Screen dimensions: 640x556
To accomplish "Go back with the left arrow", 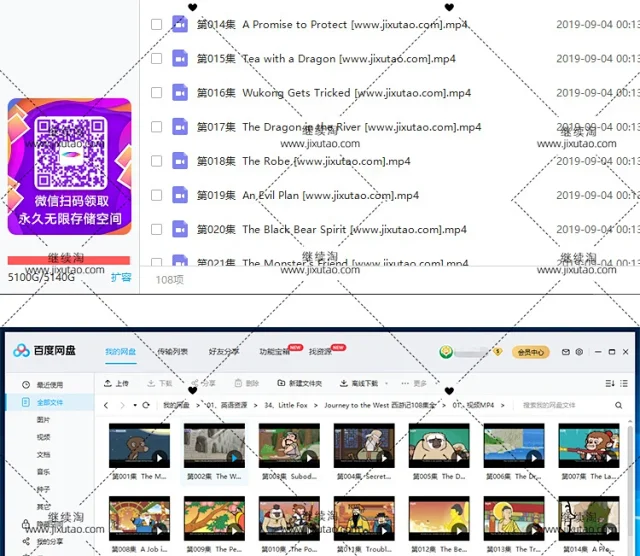I will tap(106, 405).
